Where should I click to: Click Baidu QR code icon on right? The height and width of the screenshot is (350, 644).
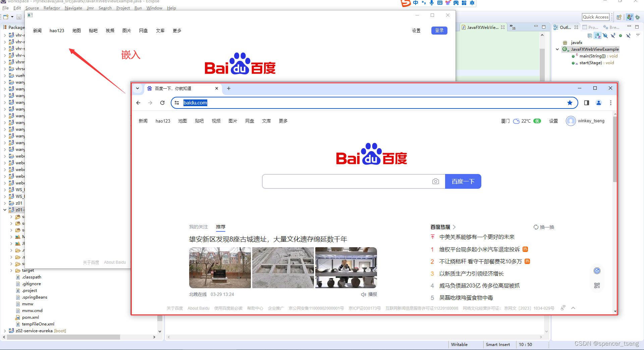(x=597, y=286)
